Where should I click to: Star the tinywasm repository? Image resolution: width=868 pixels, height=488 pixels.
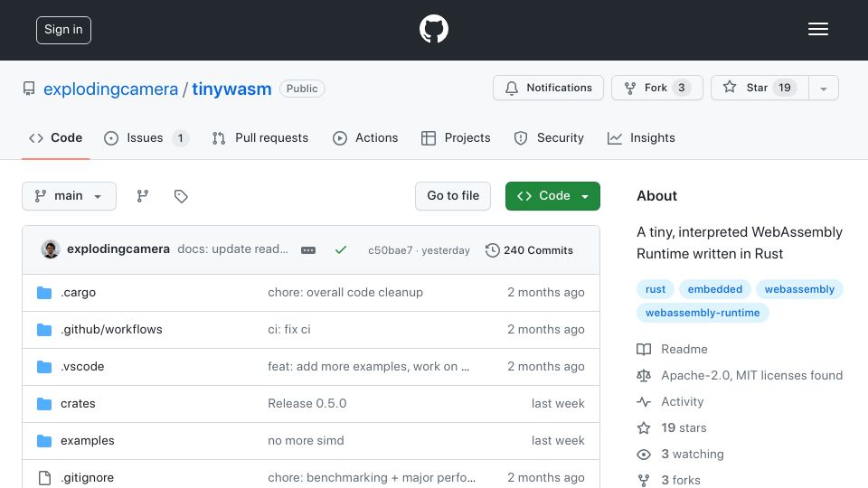pos(759,88)
